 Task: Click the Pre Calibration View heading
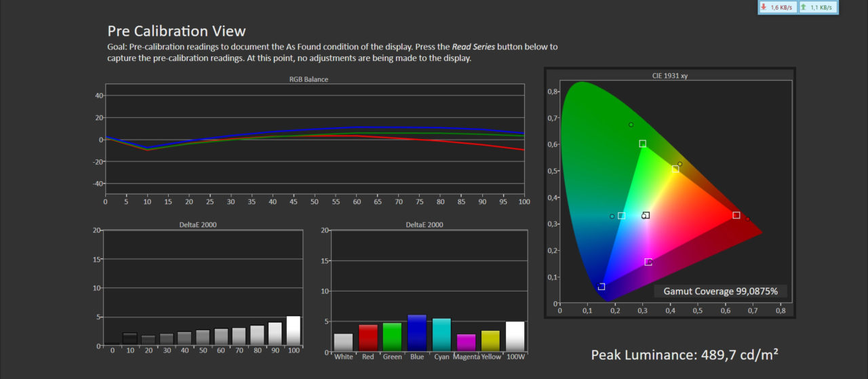click(176, 31)
